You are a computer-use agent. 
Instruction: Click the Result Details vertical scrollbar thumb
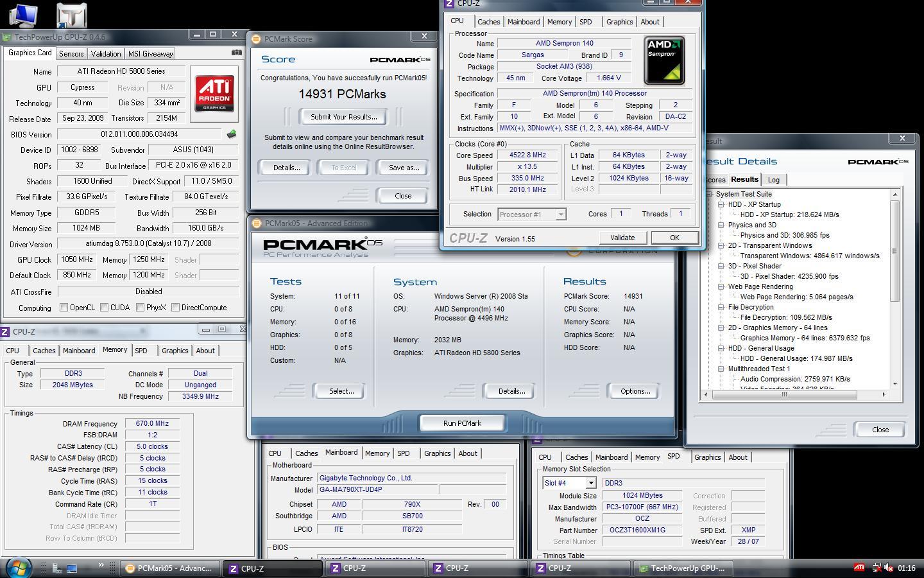pyautogui.click(x=894, y=250)
